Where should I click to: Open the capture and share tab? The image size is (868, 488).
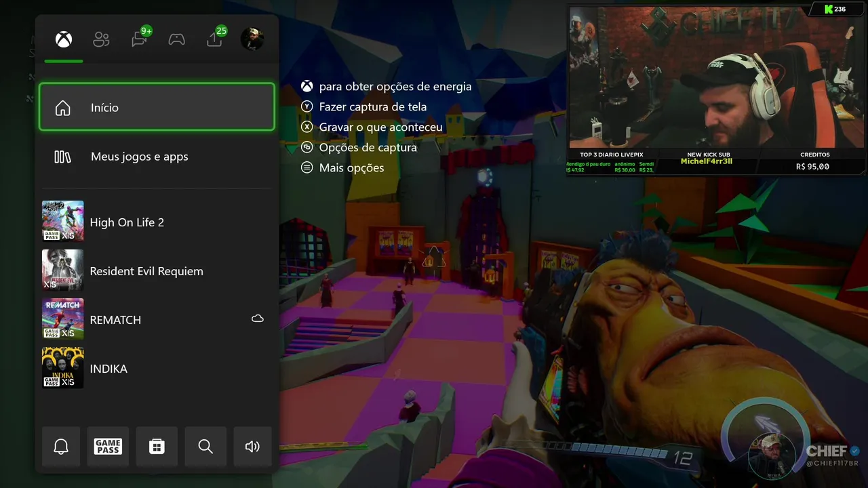[214, 40]
